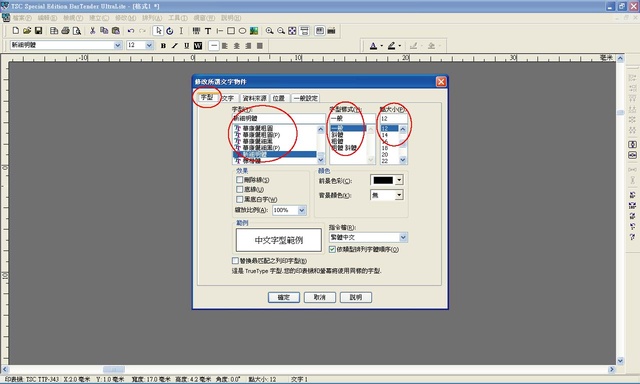The width and height of the screenshot is (640, 384).
Task: Select the barcode creation tool
Action: (x=196, y=31)
